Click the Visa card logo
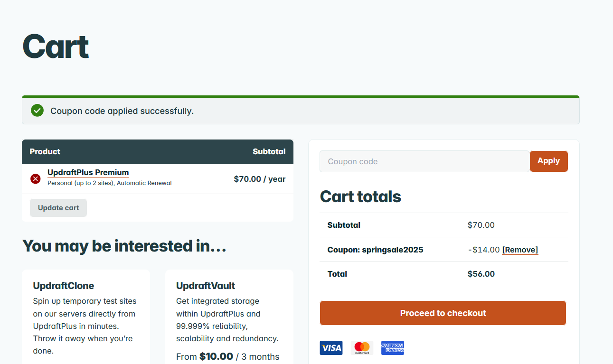Image resolution: width=613 pixels, height=364 pixels. pyautogui.click(x=331, y=348)
